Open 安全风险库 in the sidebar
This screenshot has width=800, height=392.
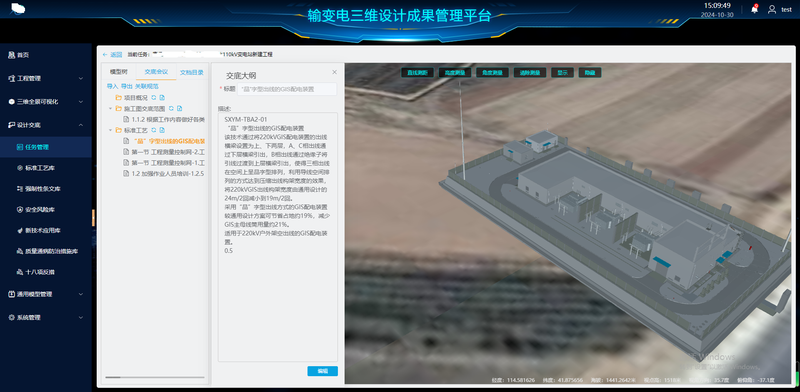[x=40, y=210]
